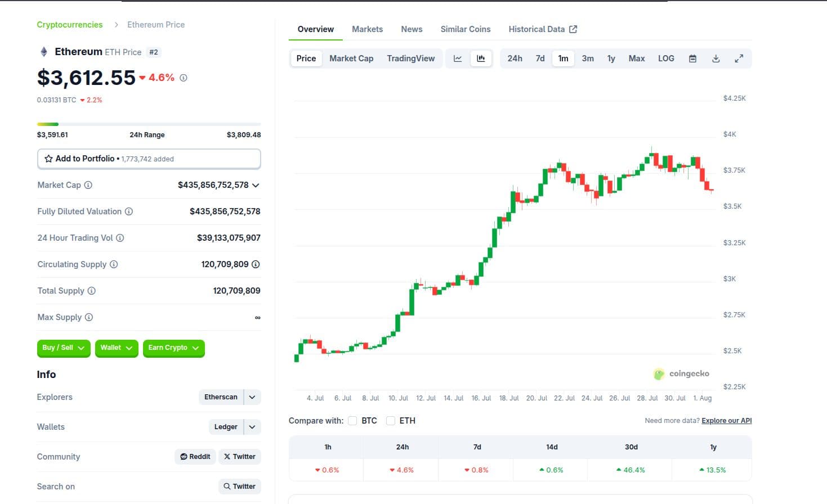Image resolution: width=827 pixels, height=504 pixels.
Task: Check the ETH compare checkbox
Action: [x=391, y=420]
